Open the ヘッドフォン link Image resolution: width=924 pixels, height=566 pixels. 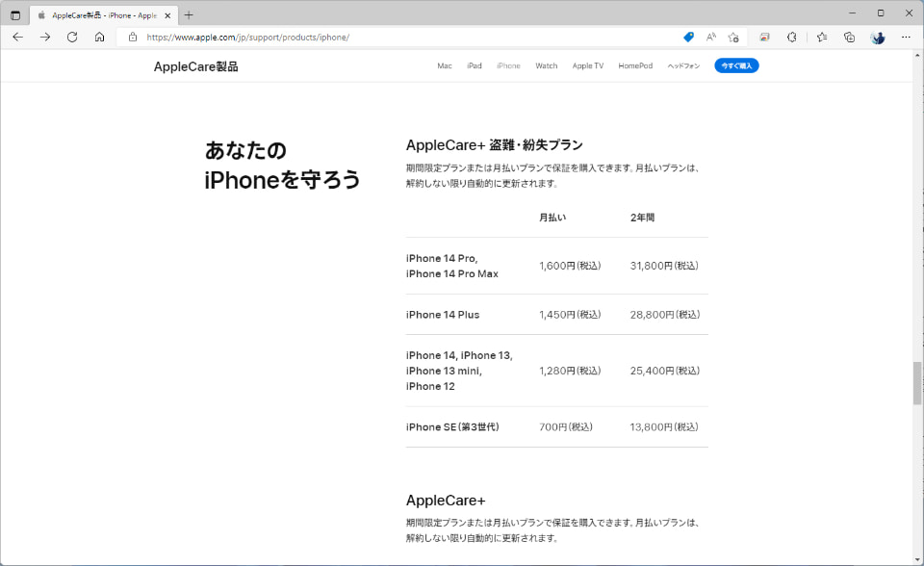(683, 65)
